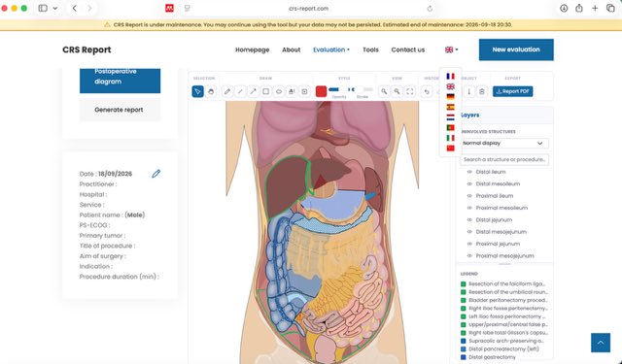Switch language to Dutch flag

[450, 117]
